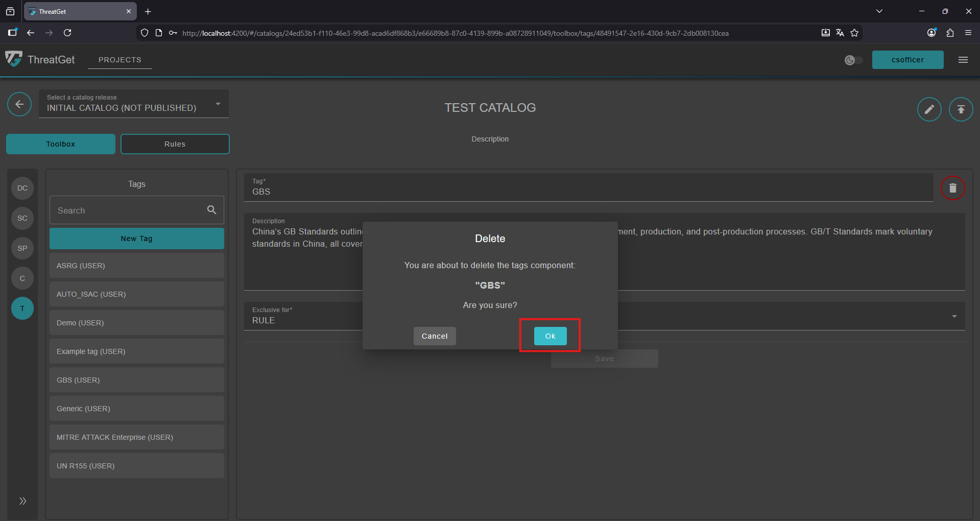Viewport: 980px width, 521px height.
Task: Expand the Exclusive for dropdown arrow
Action: pos(954,317)
